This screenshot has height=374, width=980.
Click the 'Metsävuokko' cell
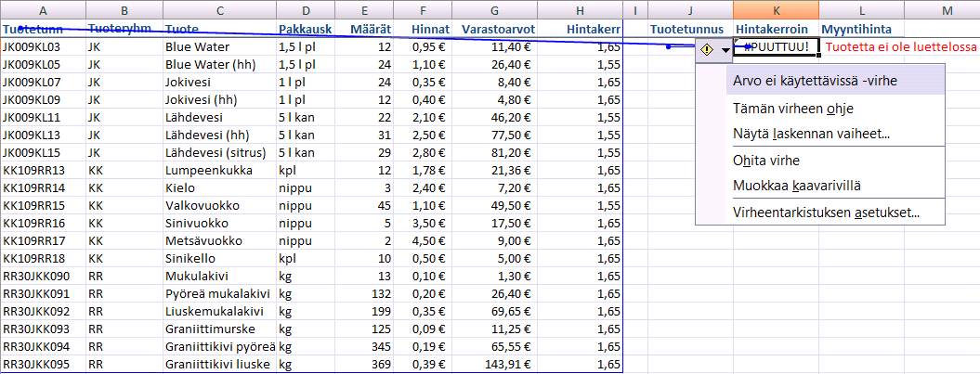tap(220, 241)
